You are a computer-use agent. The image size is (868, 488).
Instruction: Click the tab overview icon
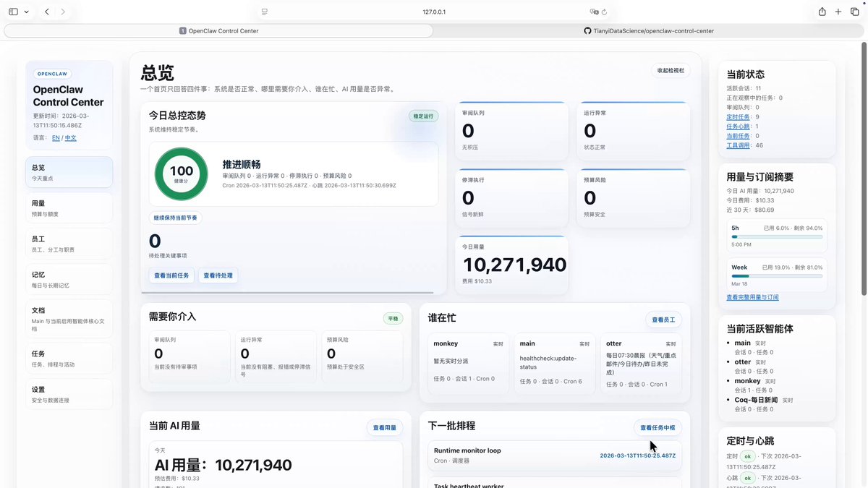pyautogui.click(x=854, y=12)
